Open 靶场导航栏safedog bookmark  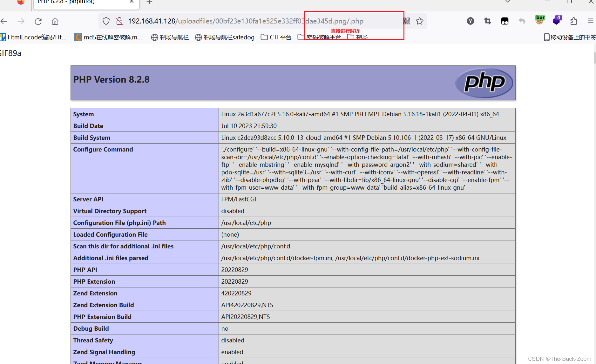point(225,37)
